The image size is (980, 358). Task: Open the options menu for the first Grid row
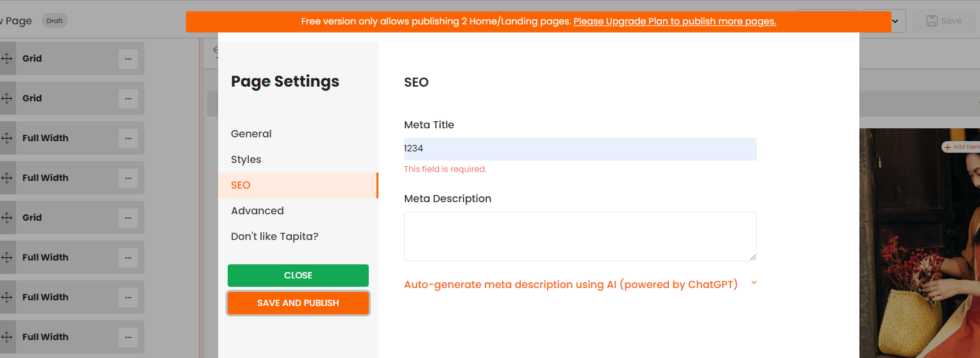pyautogui.click(x=128, y=58)
